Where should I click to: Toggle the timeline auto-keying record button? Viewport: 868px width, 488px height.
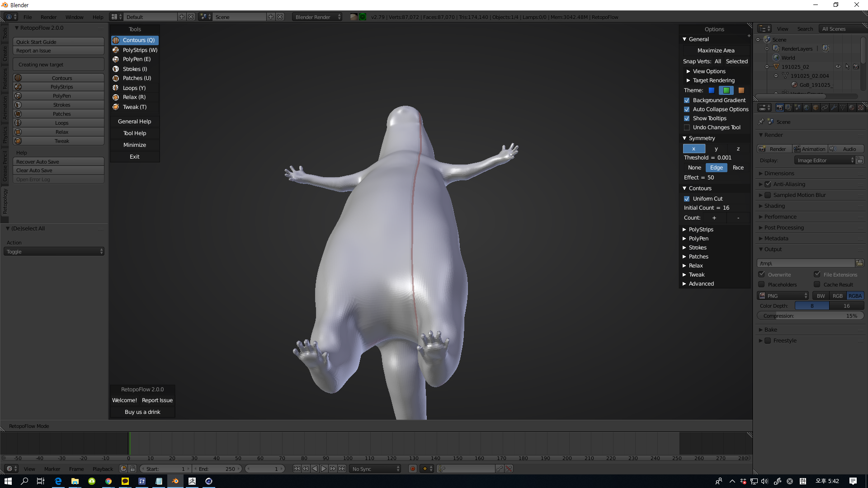tap(412, 469)
